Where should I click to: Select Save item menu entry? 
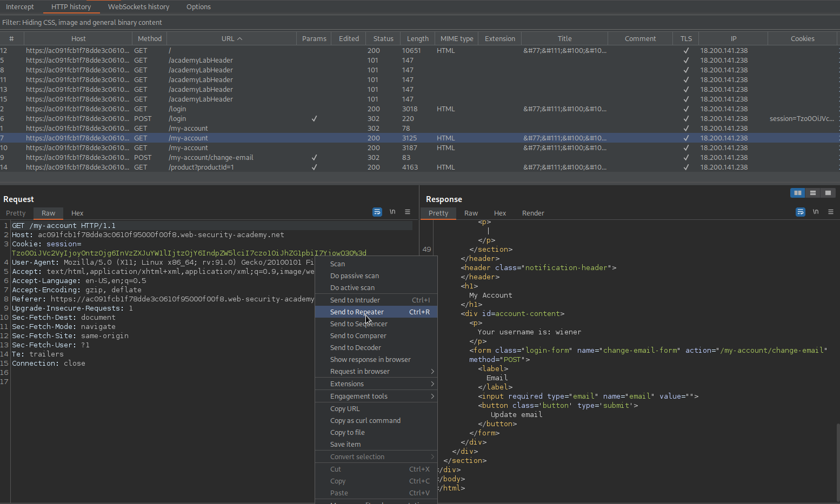[x=376, y=445]
